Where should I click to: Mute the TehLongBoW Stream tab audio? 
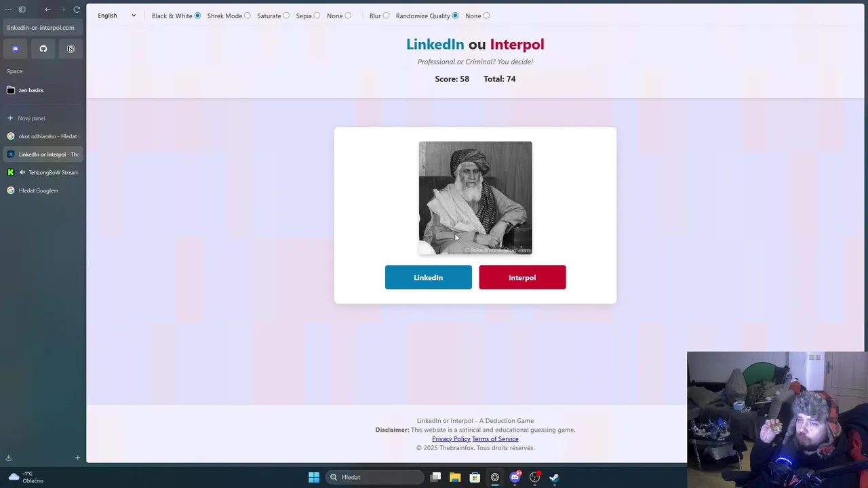(22, 172)
